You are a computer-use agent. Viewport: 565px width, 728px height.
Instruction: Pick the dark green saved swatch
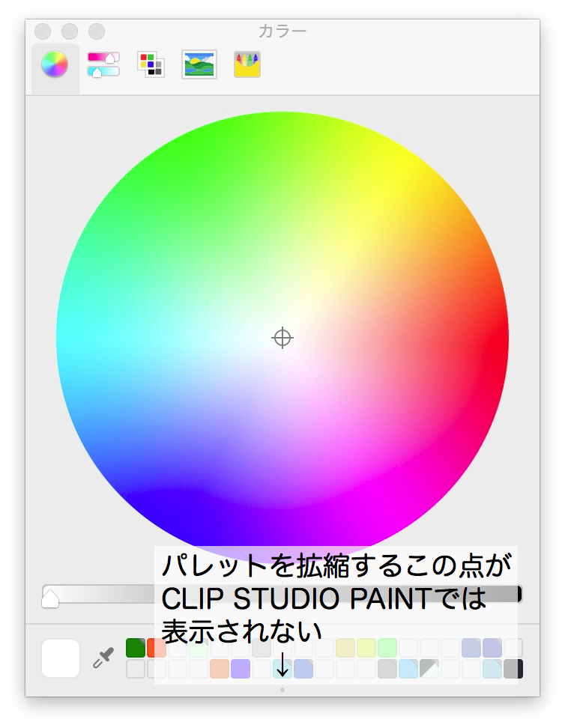click(x=135, y=648)
